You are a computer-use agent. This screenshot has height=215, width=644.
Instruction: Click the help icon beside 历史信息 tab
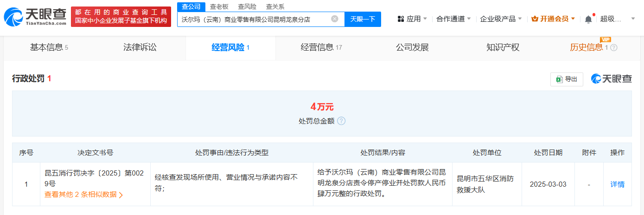click(x=614, y=47)
